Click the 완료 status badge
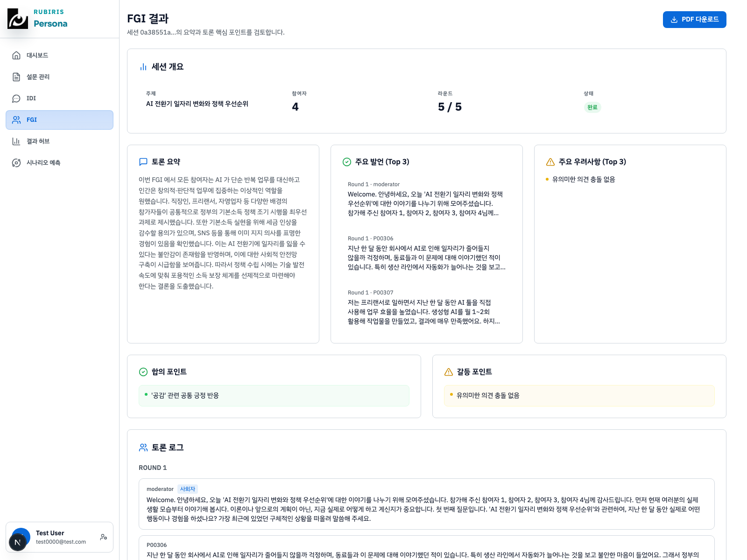Image resolution: width=747 pixels, height=560 pixels. (x=592, y=107)
